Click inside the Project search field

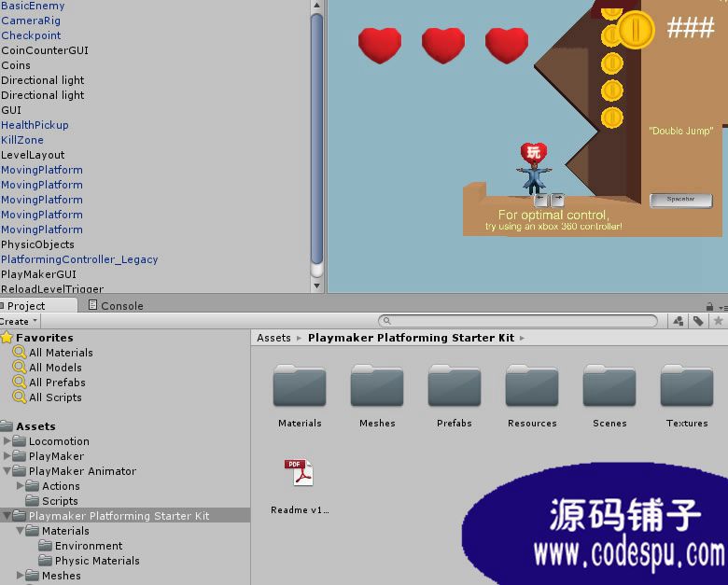pyautogui.click(x=518, y=321)
